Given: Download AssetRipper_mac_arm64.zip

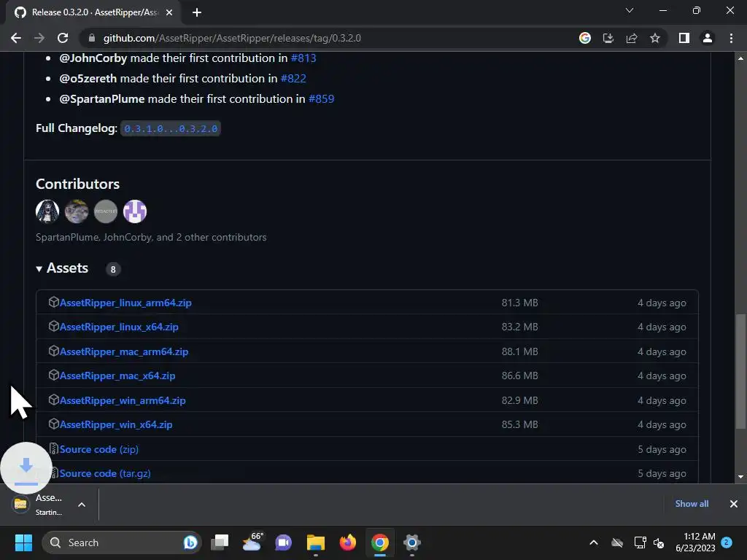Looking at the screenshot, I should pos(124,352).
